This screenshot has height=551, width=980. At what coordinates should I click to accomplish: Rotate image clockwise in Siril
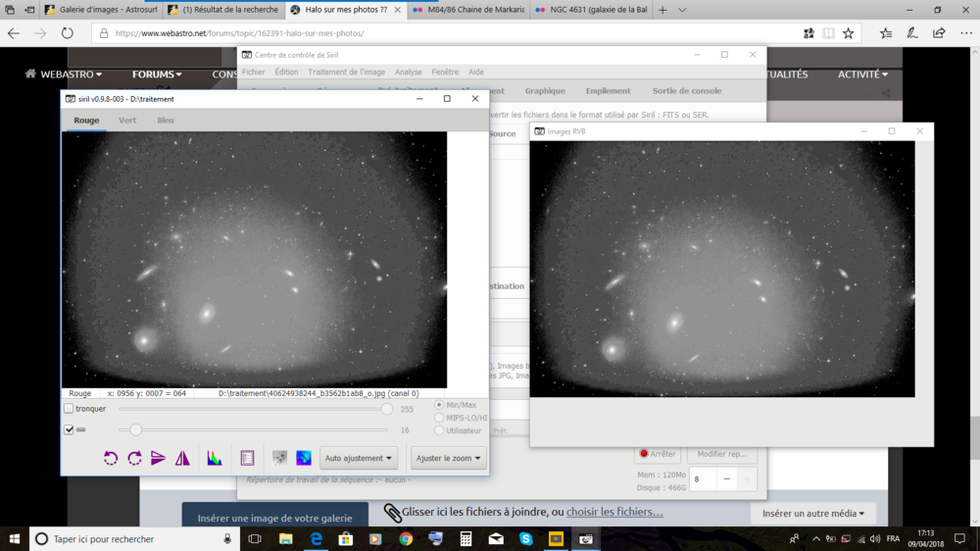(x=134, y=458)
